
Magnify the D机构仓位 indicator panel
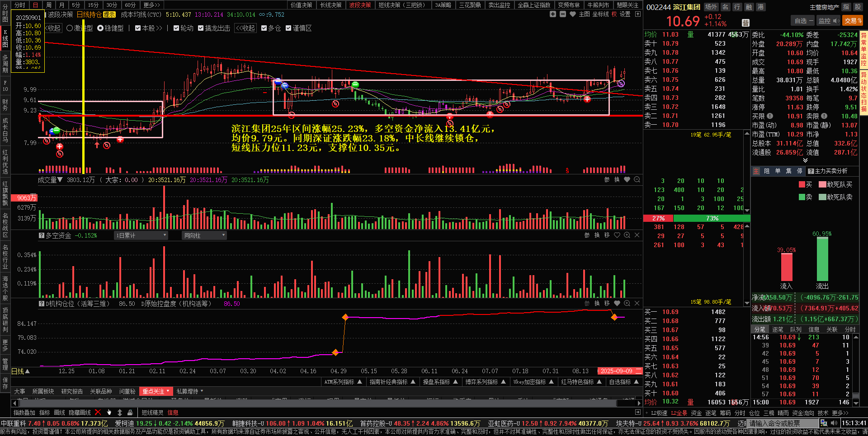[x=627, y=303]
